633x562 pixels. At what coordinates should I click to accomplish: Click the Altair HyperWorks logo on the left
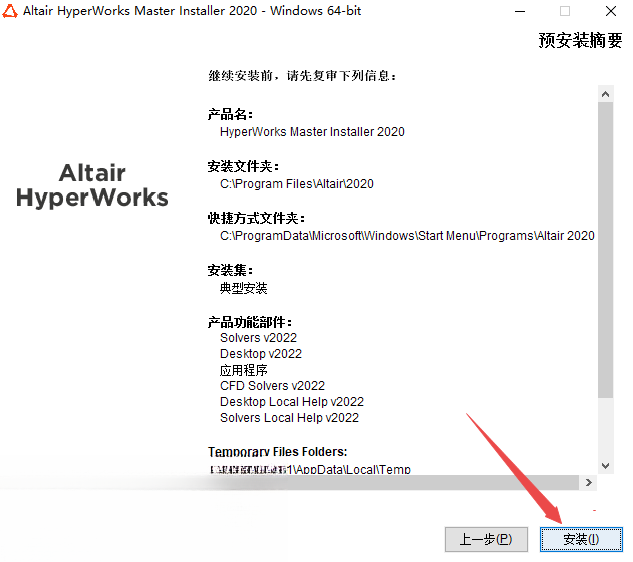92,185
